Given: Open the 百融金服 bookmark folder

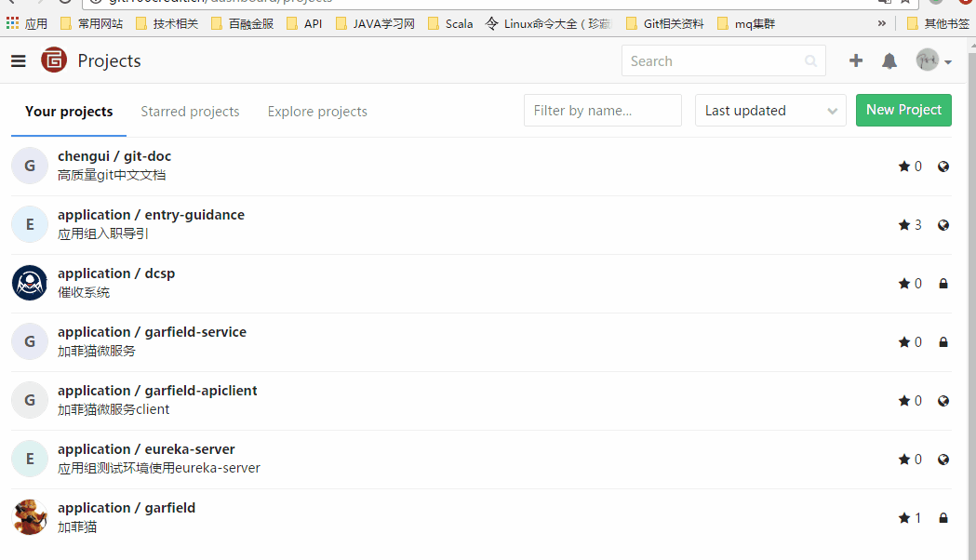Looking at the screenshot, I should coord(243,23).
